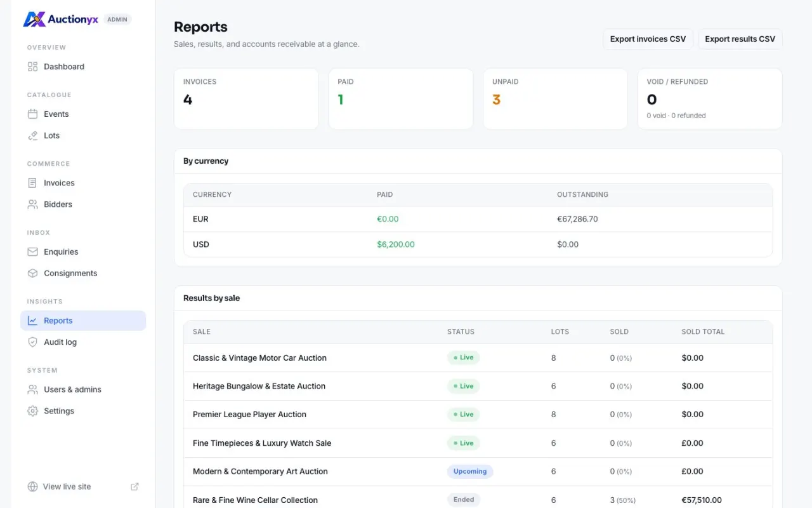
Task: Click the Audit log shield icon
Action: [x=33, y=342]
